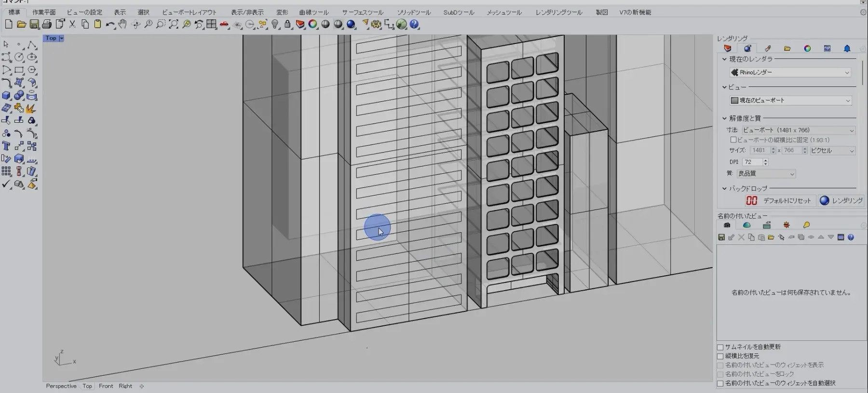Open the Rhinoレンダー renderer dropdown
Screen dimensions: 868x393
pos(790,72)
